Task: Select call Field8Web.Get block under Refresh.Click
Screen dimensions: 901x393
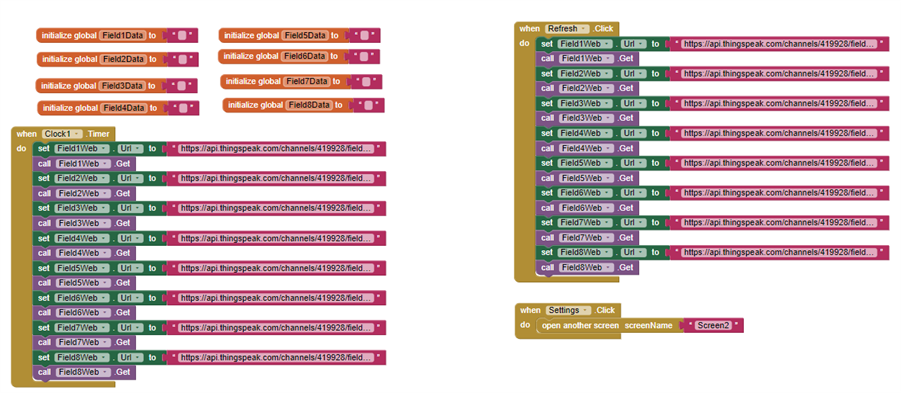Action: (x=587, y=267)
